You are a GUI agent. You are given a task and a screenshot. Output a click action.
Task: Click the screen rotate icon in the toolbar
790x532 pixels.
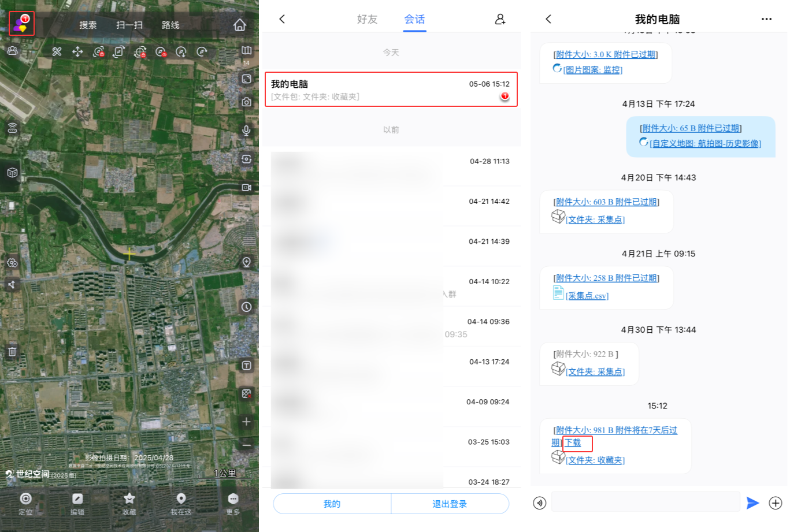[x=118, y=52]
